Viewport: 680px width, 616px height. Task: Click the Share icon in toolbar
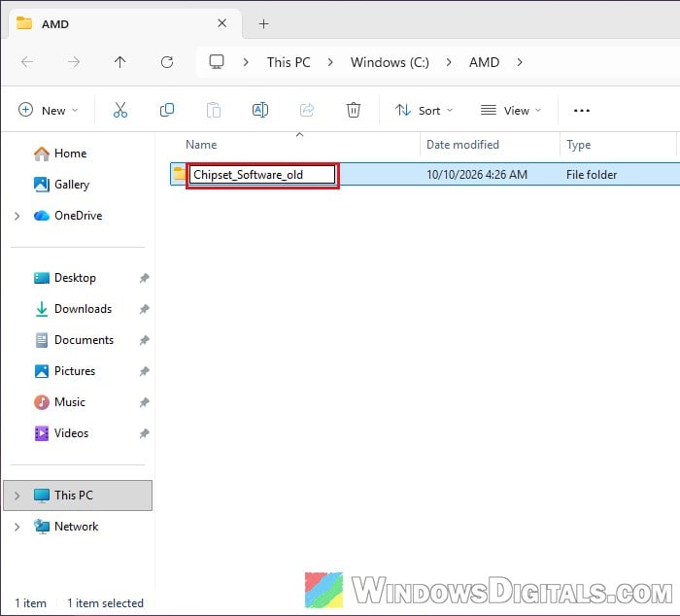tap(307, 110)
